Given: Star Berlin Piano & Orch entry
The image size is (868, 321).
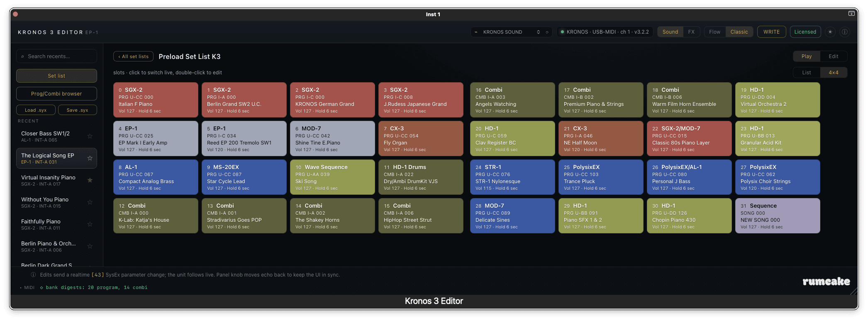Looking at the screenshot, I should click(x=90, y=246).
